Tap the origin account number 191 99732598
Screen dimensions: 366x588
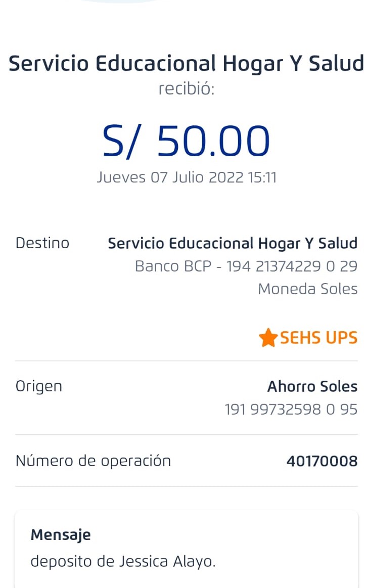pos(291,410)
